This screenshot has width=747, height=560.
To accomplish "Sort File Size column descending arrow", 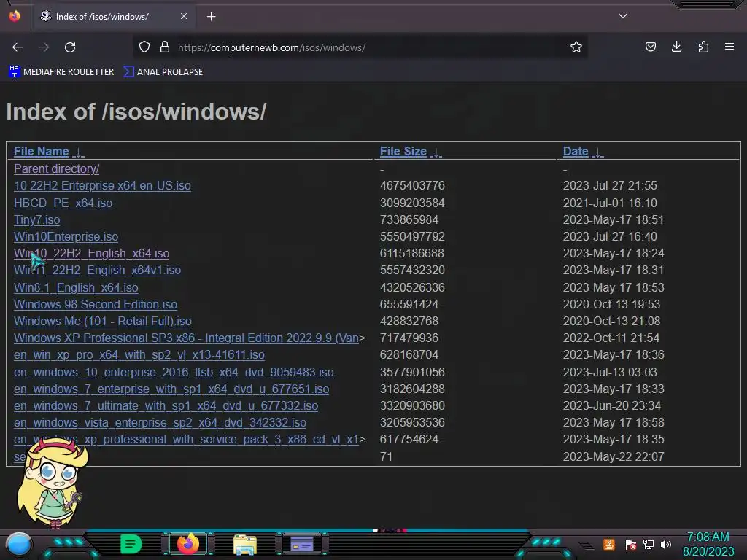I will point(436,152).
